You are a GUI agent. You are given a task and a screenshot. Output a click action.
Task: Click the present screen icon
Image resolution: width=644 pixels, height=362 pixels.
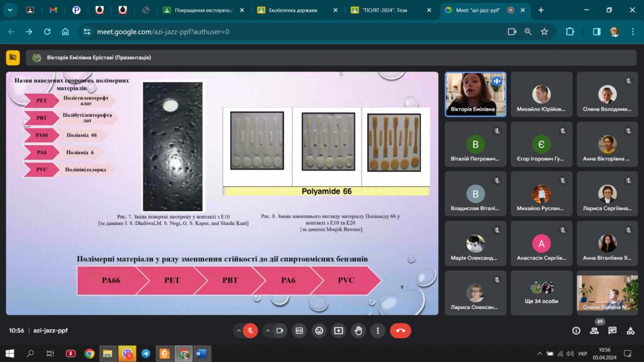(338, 331)
